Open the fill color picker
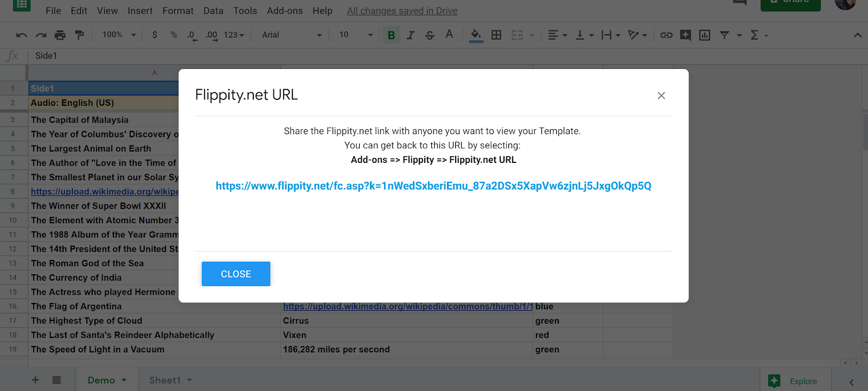This screenshot has width=868, height=391. 476,35
